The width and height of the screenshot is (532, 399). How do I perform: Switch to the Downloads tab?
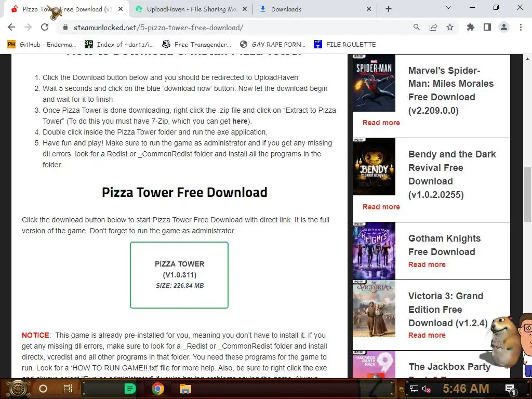(x=315, y=9)
